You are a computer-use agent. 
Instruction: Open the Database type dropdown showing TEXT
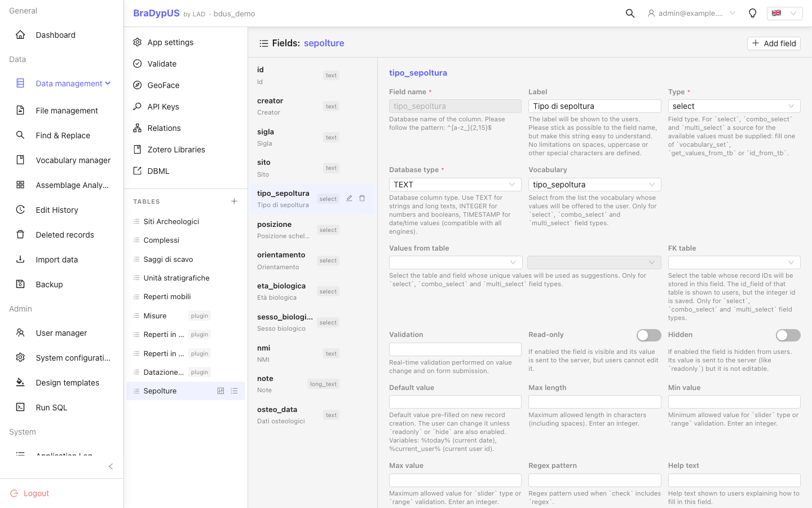[x=455, y=185]
